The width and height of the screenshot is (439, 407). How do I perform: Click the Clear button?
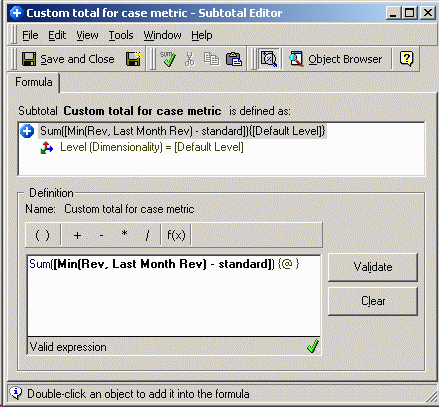click(373, 301)
